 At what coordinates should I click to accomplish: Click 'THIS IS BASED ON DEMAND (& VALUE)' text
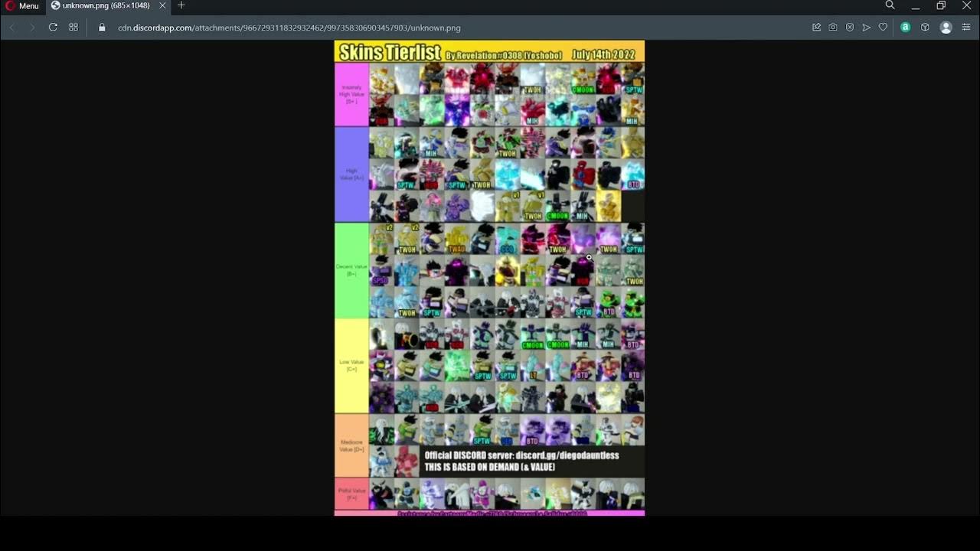click(x=490, y=467)
